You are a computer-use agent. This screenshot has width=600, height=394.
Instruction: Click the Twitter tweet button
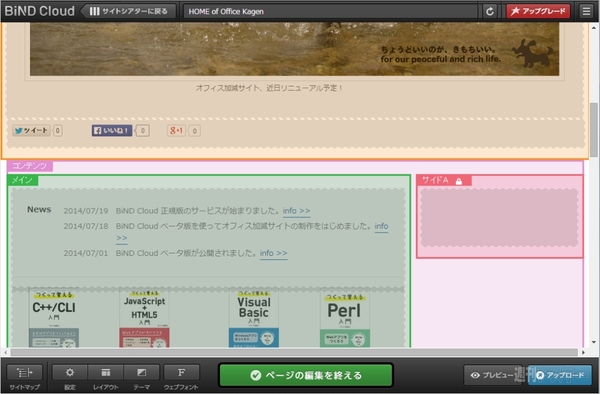(31, 130)
